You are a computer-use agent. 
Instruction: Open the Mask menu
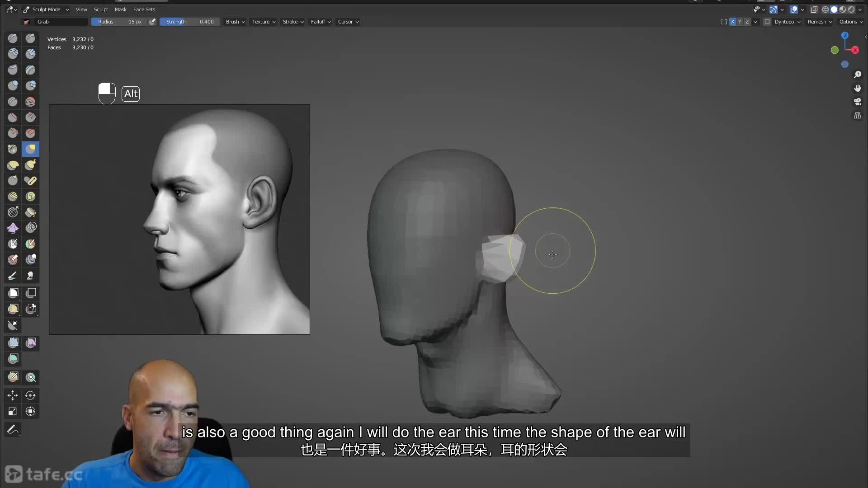tap(121, 9)
